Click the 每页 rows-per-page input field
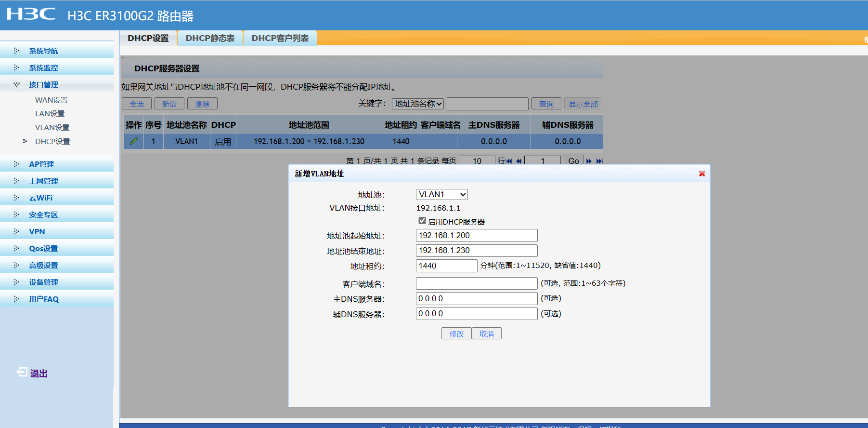The height and width of the screenshot is (428, 868). click(477, 160)
